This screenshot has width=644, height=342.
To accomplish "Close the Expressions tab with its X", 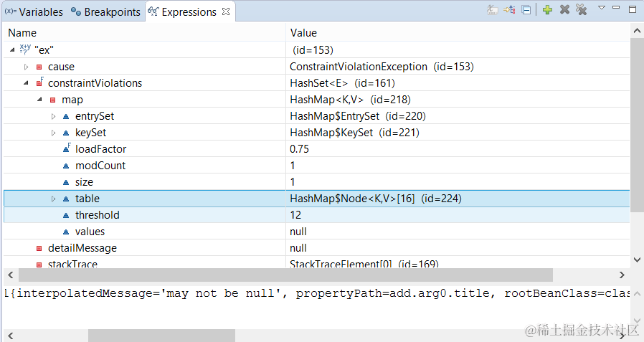I will tap(226, 11).
